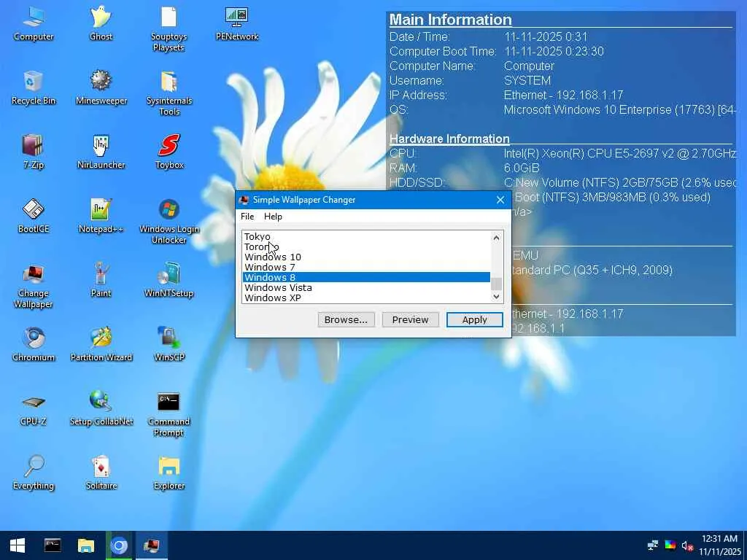This screenshot has height=560, width=747.
Task: Select the Chromium desktop icon
Action: click(34, 345)
